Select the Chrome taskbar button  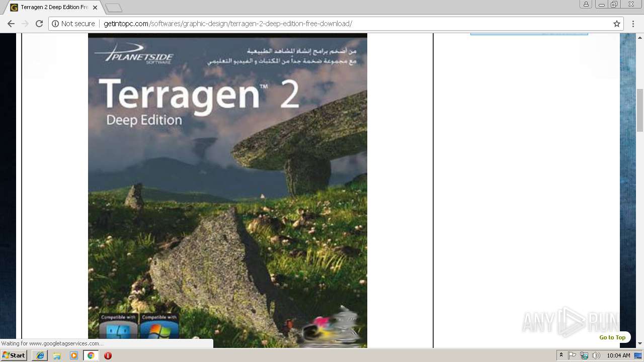pyautogui.click(x=91, y=355)
